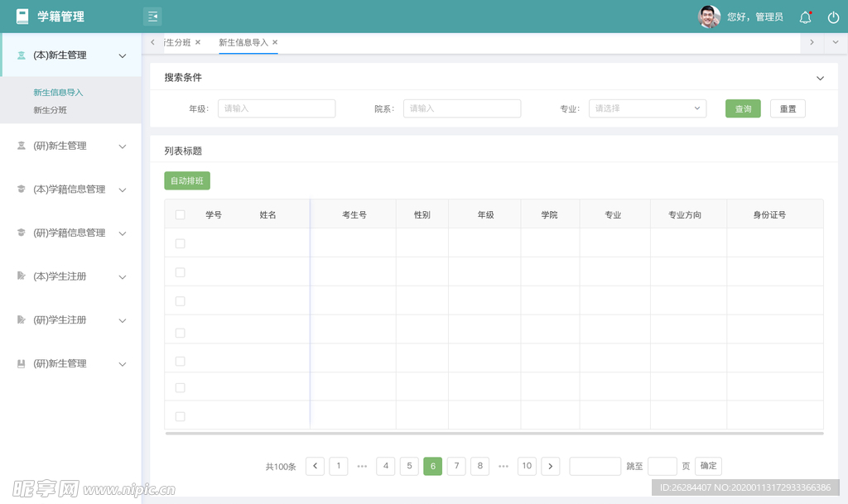Image resolution: width=848 pixels, height=504 pixels.
Task: Click the administrator avatar picture
Action: coord(710,17)
